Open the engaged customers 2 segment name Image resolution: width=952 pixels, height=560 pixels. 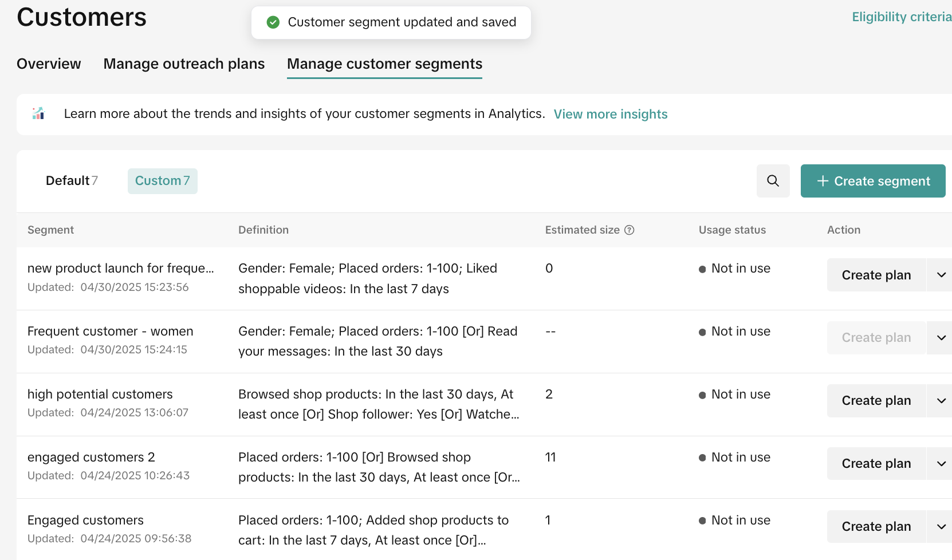[91, 457]
